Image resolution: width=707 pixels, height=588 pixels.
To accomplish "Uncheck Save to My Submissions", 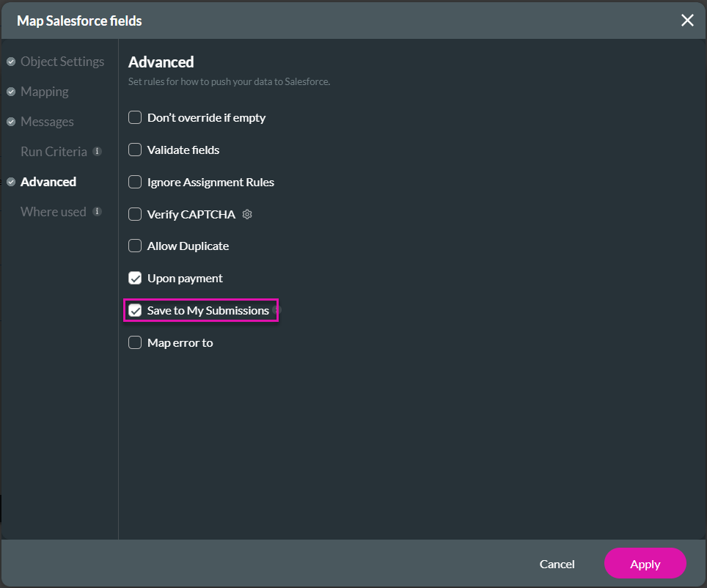I will click(135, 310).
